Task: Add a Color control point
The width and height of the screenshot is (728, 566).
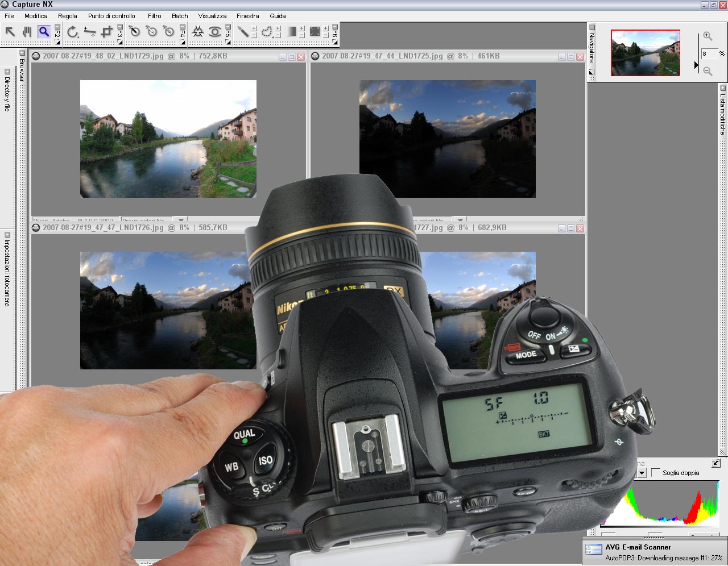Action: [197, 32]
